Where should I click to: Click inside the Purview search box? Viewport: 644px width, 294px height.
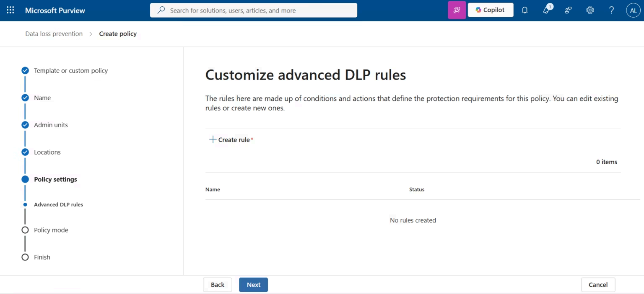(x=254, y=10)
